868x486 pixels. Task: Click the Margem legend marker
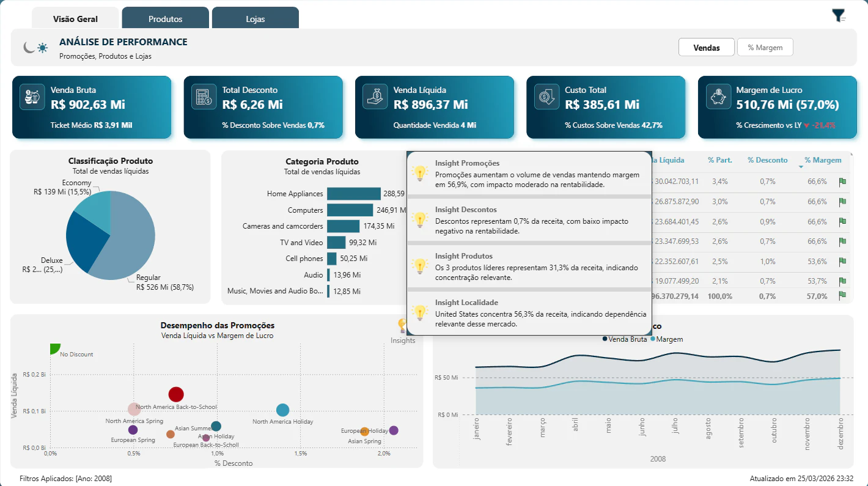tap(653, 339)
